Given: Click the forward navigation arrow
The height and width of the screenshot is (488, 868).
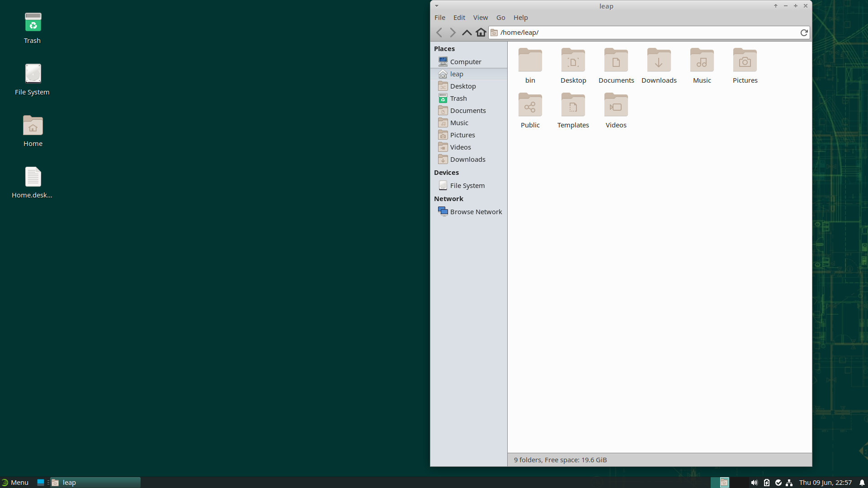Looking at the screenshot, I should [x=453, y=33].
